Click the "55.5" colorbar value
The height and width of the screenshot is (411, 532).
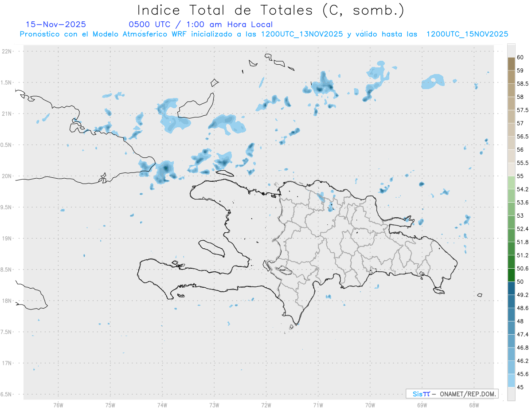click(x=523, y=163)
